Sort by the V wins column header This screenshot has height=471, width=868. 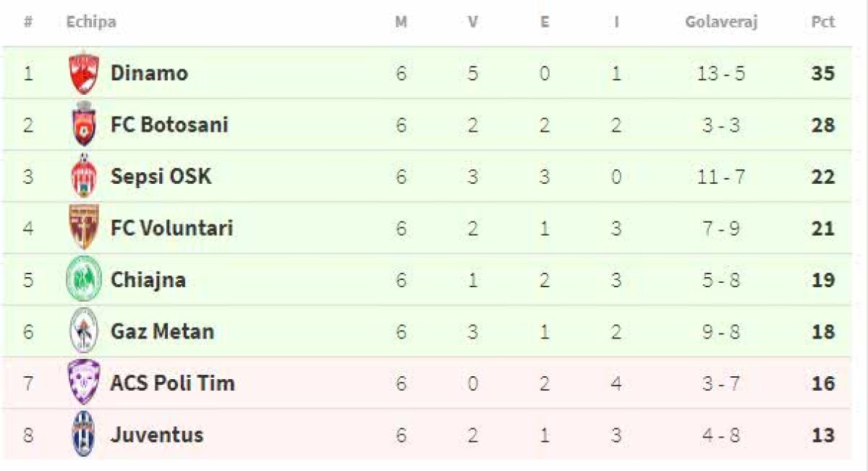tap(472, 22)
